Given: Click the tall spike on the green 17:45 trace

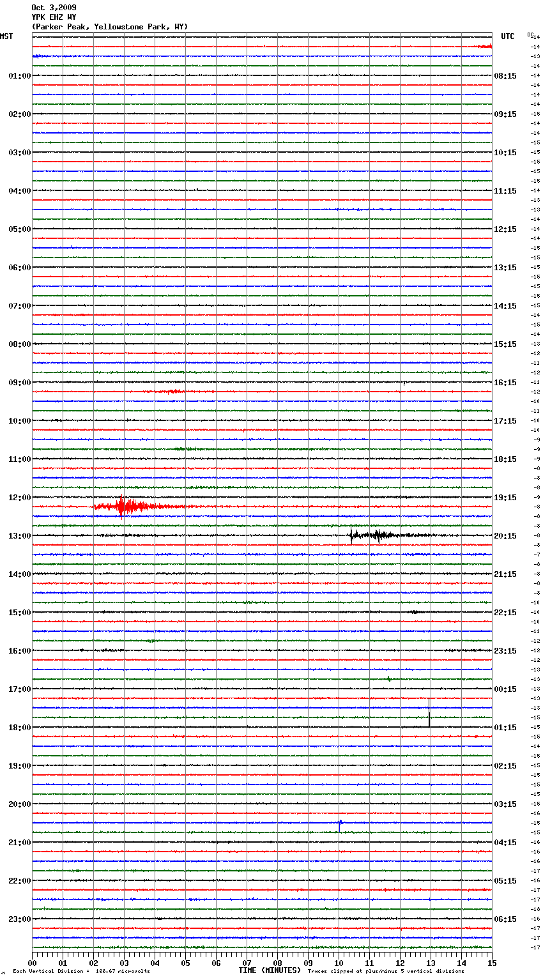Looking at the screenshot, I should point(429,712).
